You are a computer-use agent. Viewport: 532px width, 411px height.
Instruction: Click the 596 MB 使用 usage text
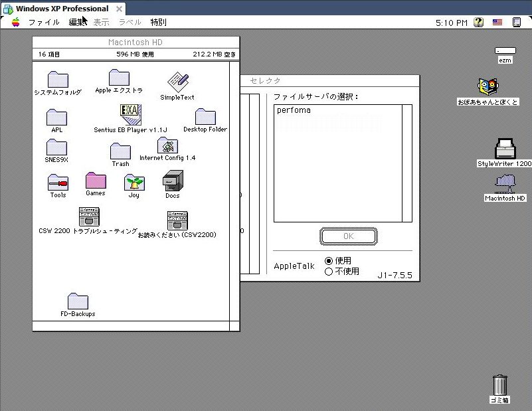tap(135, 54)
